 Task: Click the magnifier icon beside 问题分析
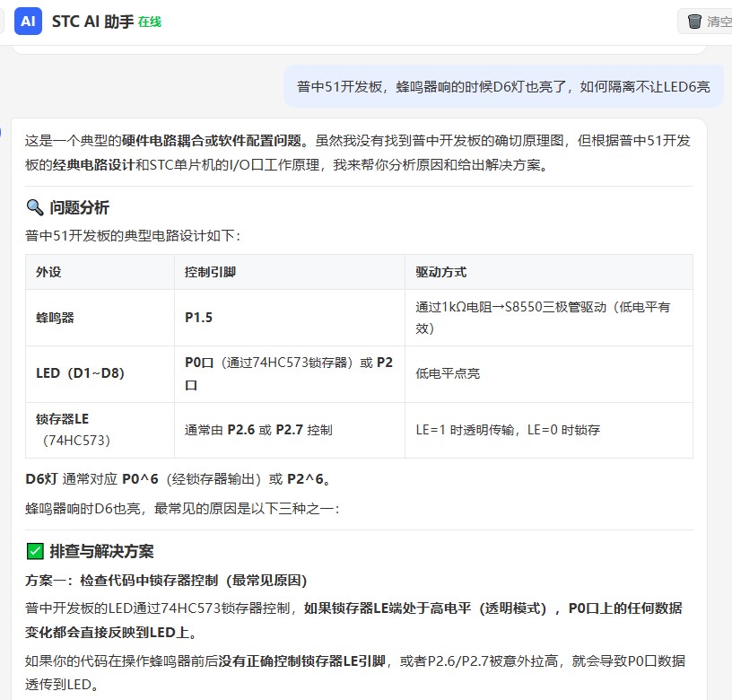35,207
